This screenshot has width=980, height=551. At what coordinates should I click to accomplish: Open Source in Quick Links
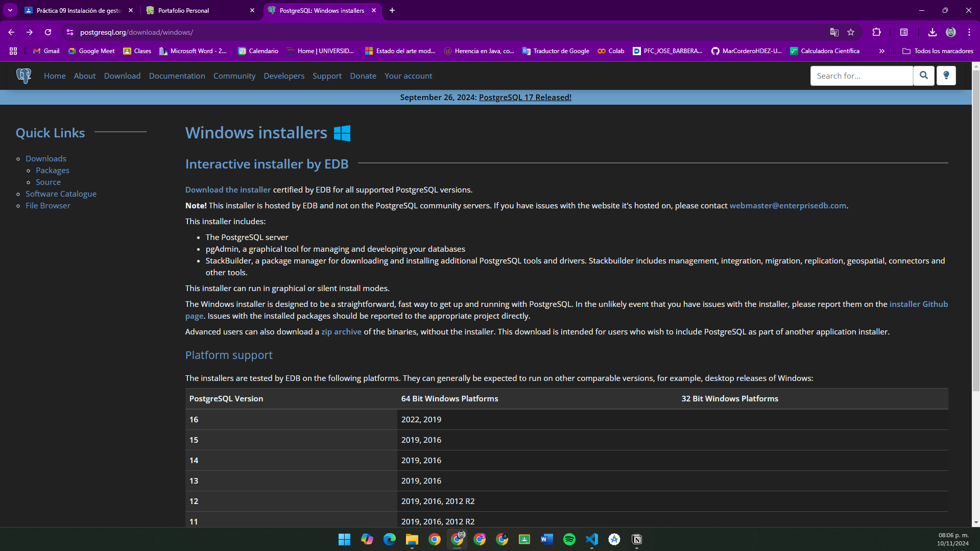[48, 182]
